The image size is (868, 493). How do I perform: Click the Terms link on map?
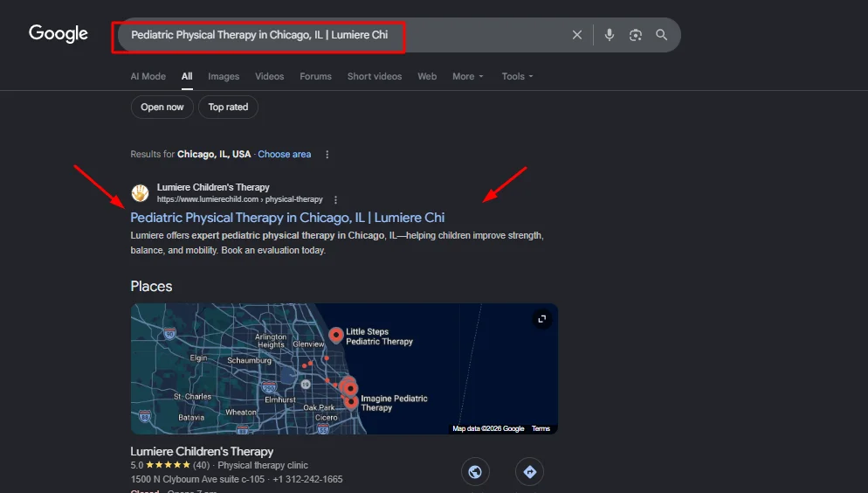tap(541, 428)
